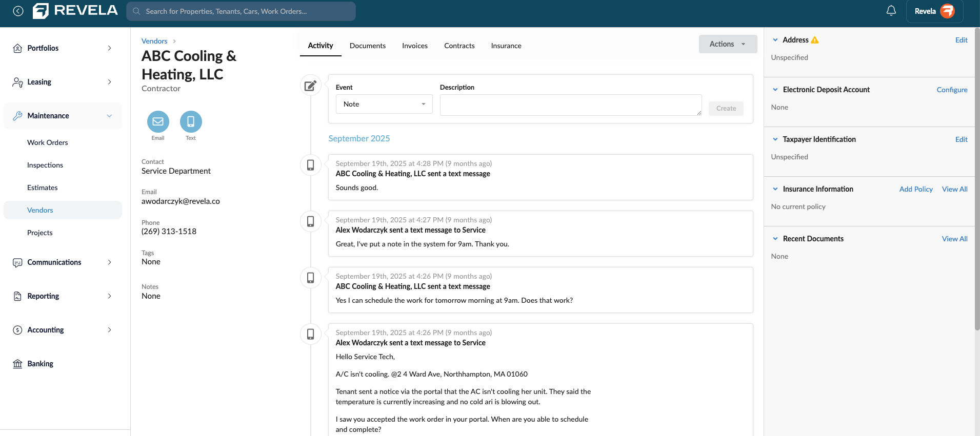Collapse Insurance Information section
980x436 pixels.
pos(775,189)
